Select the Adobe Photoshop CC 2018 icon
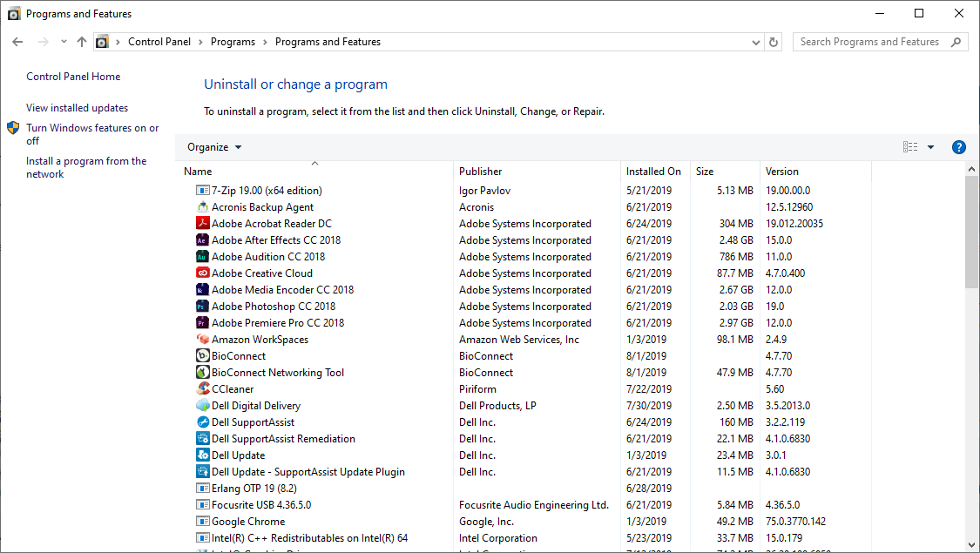The height and width of the screenshot is (553, 980). click(202, 306)
